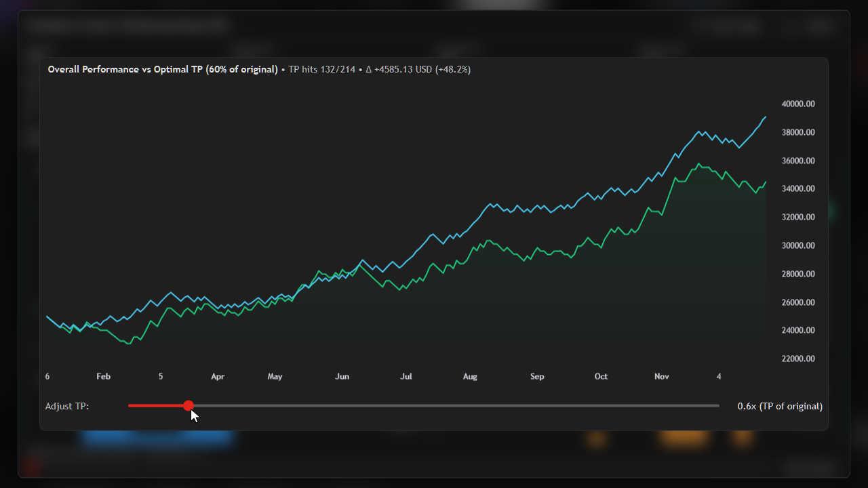Click the red Adjust TP slider handle

[189, 405]
